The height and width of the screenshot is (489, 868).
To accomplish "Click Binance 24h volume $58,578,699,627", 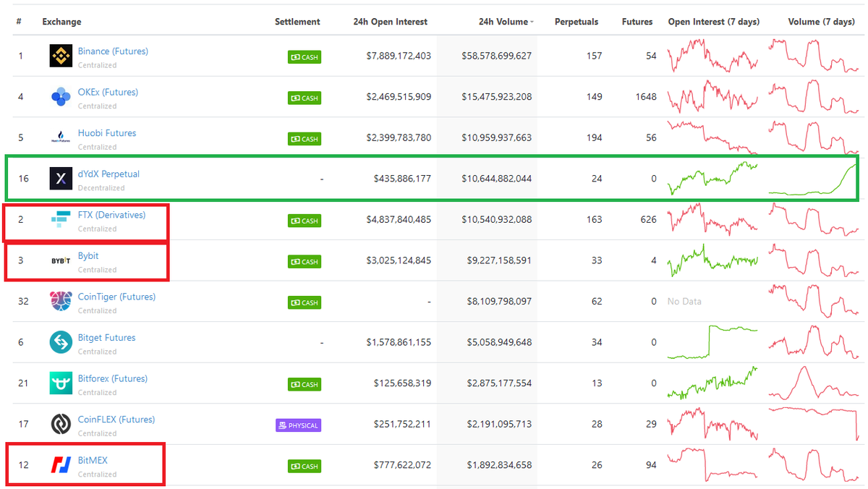I will tap(496, 56).
